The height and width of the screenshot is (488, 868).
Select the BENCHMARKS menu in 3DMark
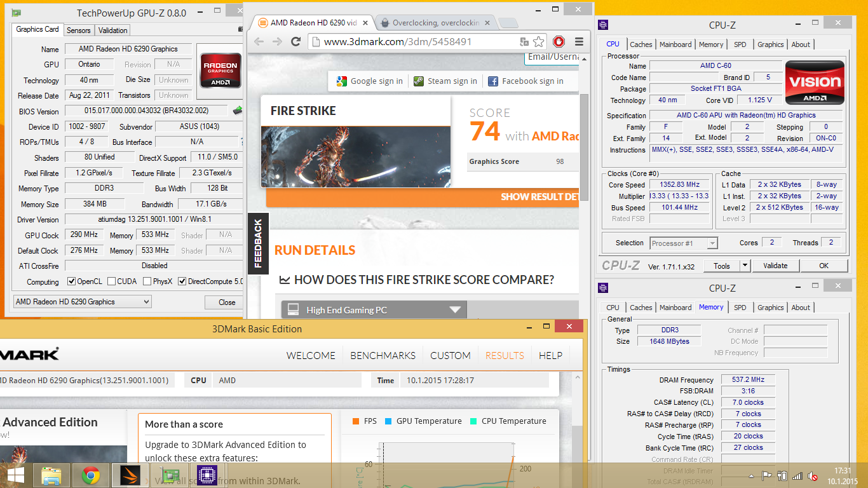click(383, 355)
